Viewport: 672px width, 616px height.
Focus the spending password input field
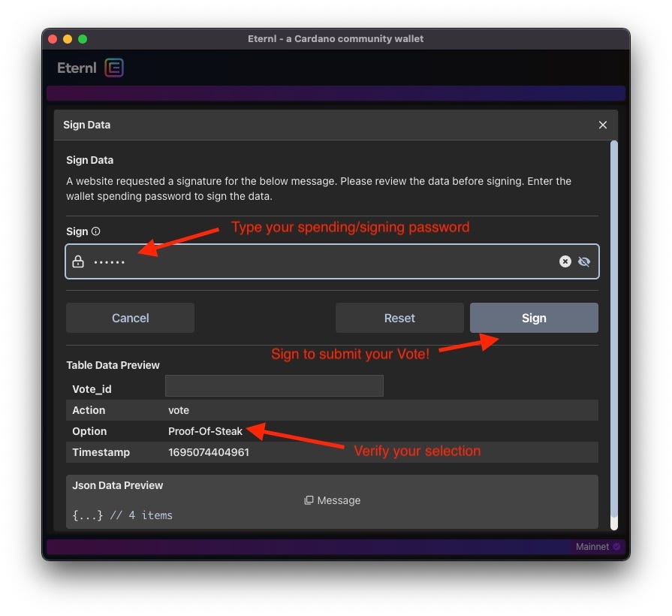tap(332, 261)
